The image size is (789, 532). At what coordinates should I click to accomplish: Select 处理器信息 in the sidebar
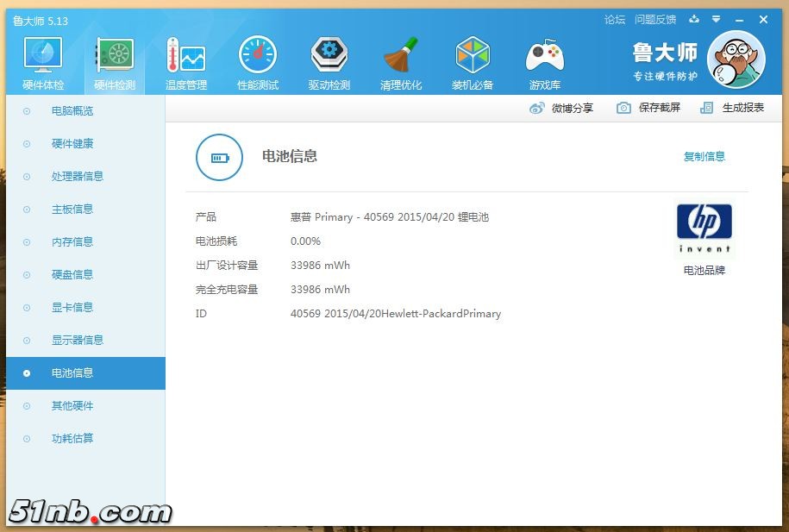point(77,177)
